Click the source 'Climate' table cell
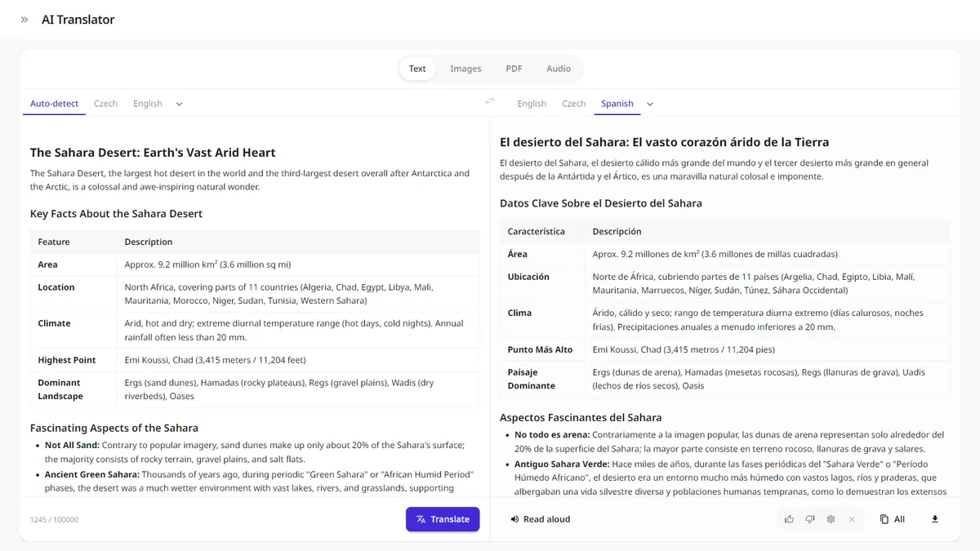 pos(73,331)
